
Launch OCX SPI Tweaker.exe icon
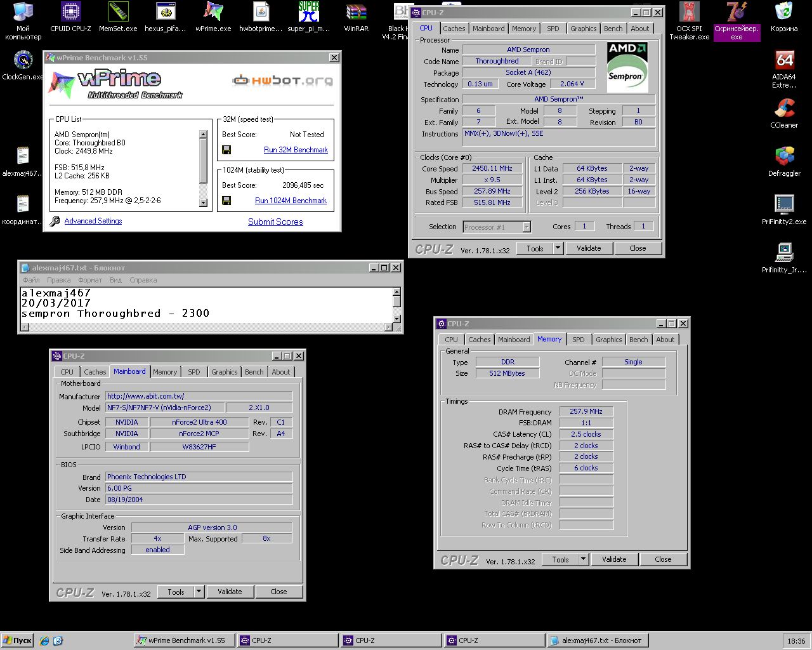(689, 21)
